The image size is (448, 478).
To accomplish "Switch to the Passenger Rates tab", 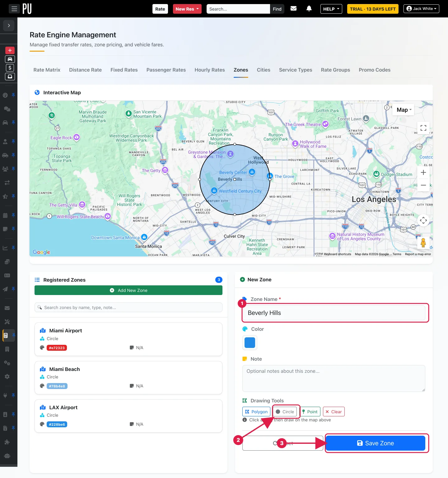I will pos(166,70).
